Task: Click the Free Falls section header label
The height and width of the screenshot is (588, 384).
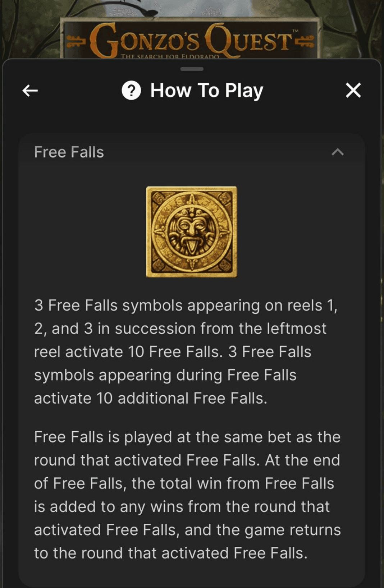Action: 69,152
